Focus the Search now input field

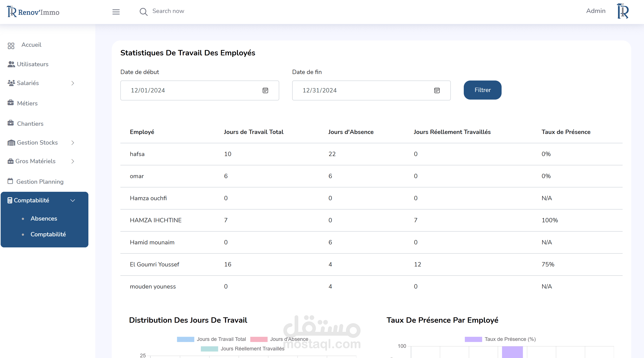pos(168,11)
